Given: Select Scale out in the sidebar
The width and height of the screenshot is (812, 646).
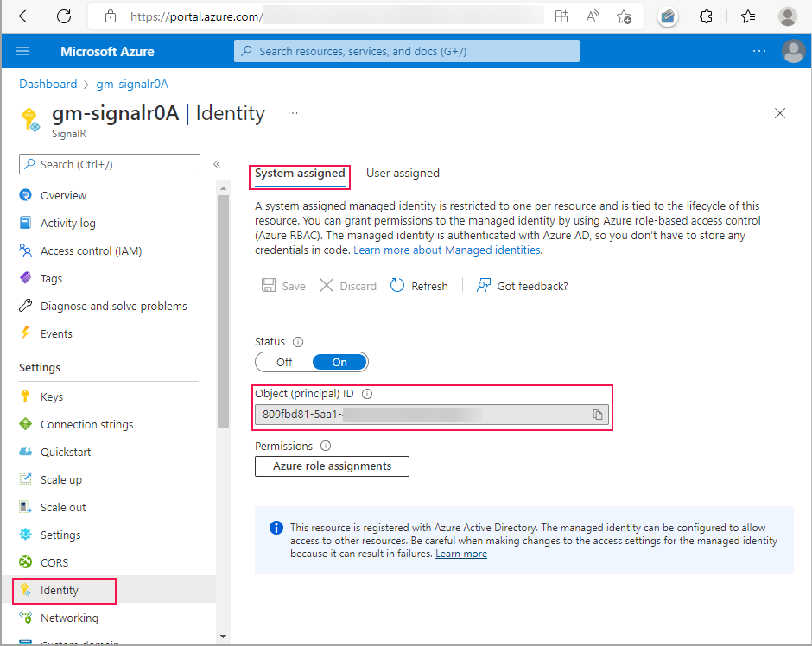Looking at the screenshot, I should [x=67, y=506].
